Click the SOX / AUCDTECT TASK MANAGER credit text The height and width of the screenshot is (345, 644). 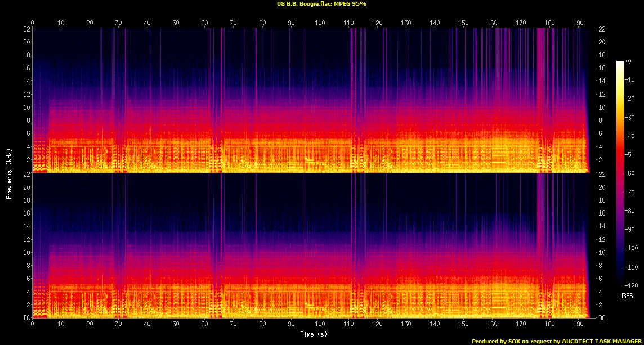(557, 341)
